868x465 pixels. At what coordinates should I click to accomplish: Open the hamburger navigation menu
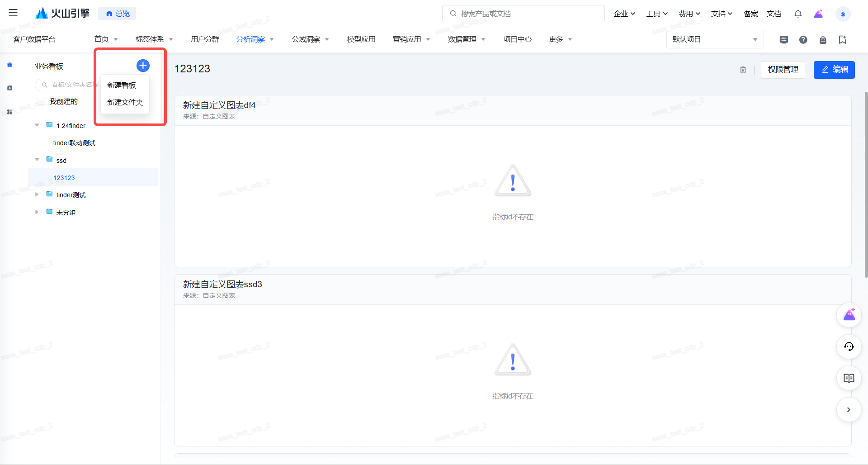[x=13, y=13]
